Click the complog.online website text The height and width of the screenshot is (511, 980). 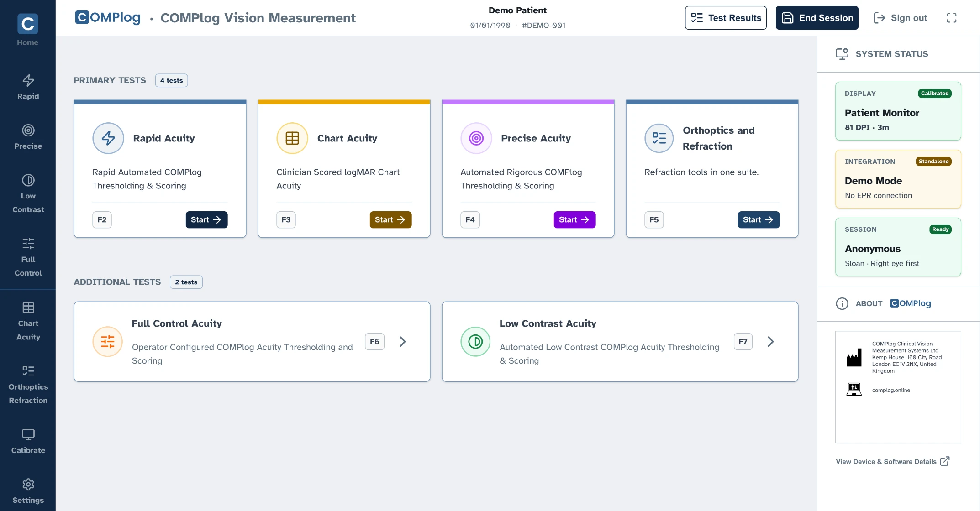pos(891,390)
